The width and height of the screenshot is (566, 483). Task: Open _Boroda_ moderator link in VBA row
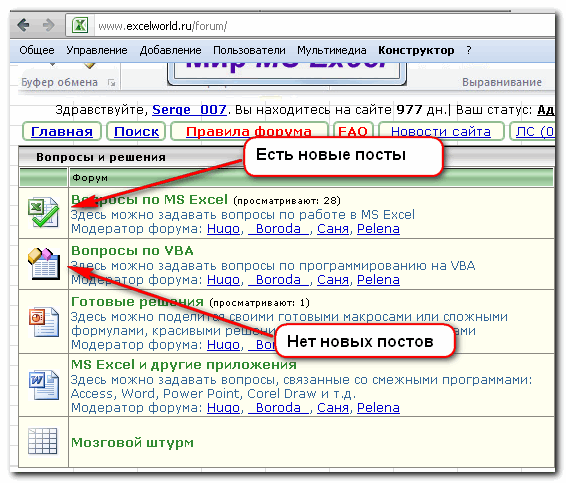tap(279, 279)
